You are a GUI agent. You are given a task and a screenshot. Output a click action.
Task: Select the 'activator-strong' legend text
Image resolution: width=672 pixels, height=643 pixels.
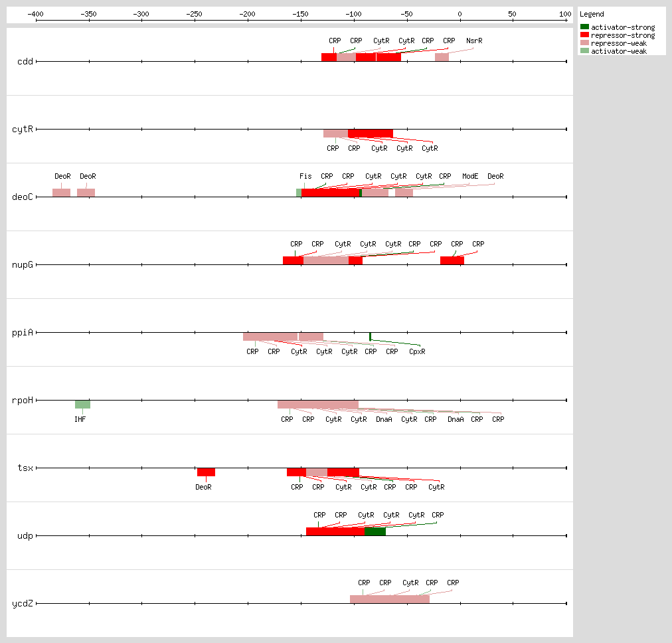[623, 27]
